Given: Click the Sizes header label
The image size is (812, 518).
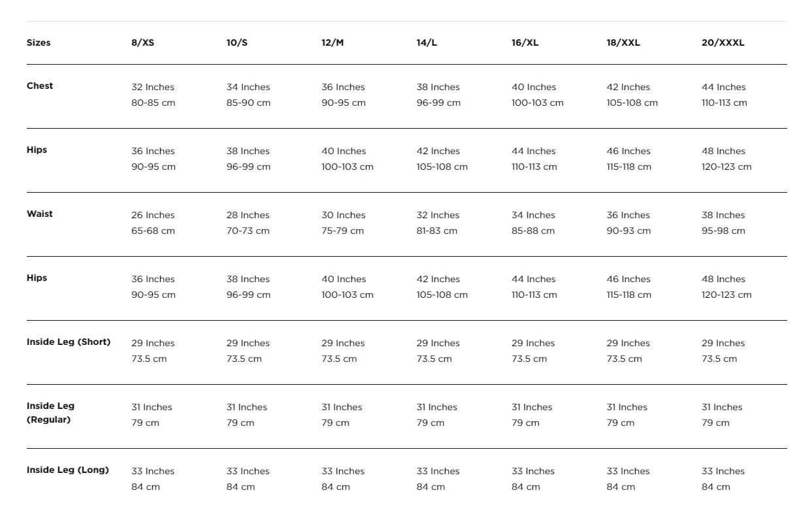Looking at the screenshot, I should coord(39,43).
